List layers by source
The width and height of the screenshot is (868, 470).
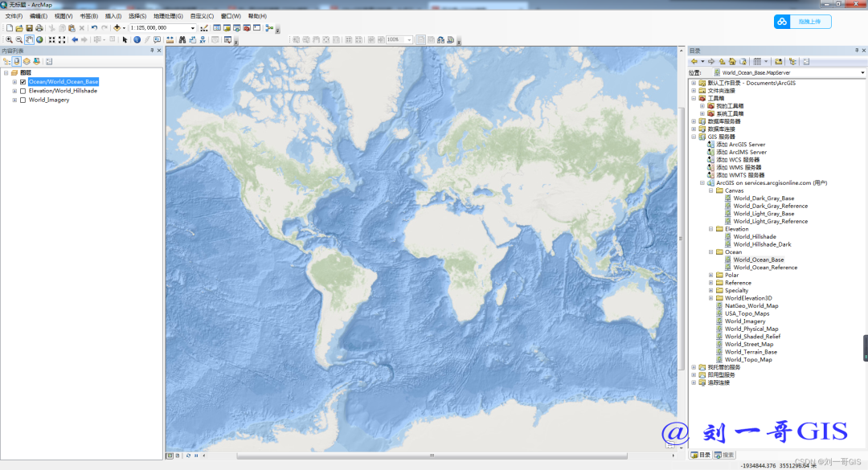[x=17, y=61]
